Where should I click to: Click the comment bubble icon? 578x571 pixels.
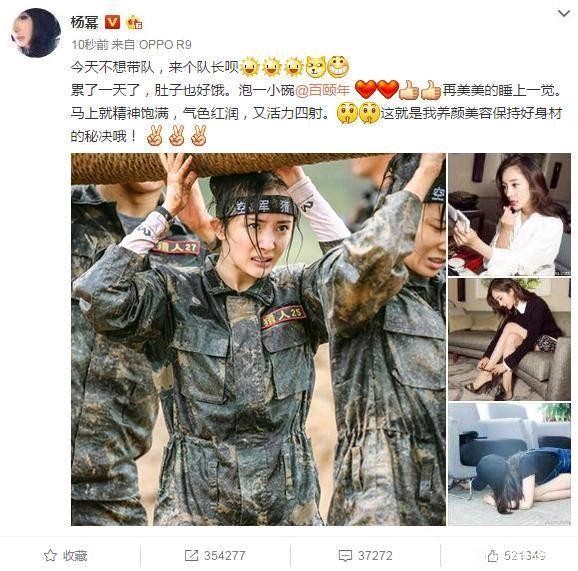click(345, 556)
